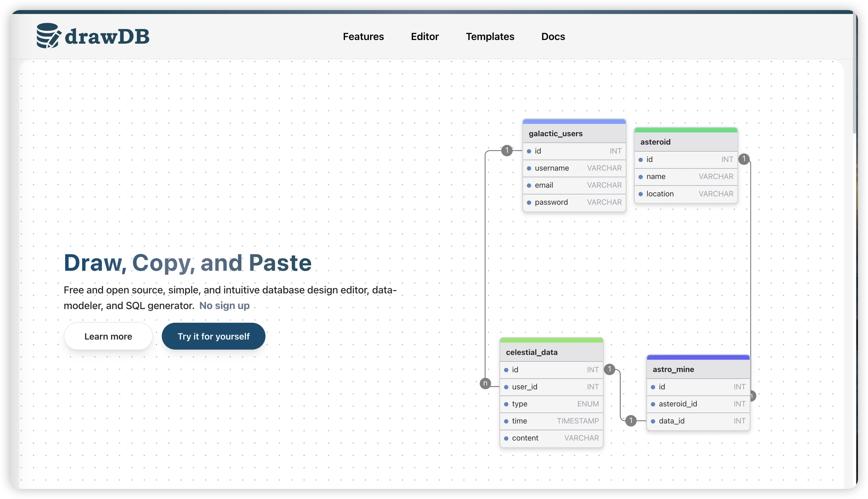Screen dimensions: 868x499
Task: Click the blue dot beside celestial_data type field
Action: click(506, 404)
